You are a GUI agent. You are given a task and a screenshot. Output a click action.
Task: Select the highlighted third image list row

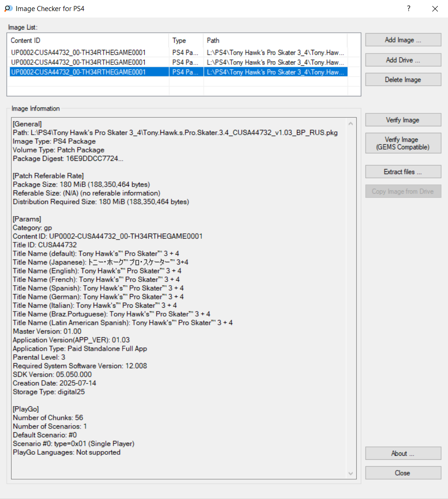click(178, 72)
